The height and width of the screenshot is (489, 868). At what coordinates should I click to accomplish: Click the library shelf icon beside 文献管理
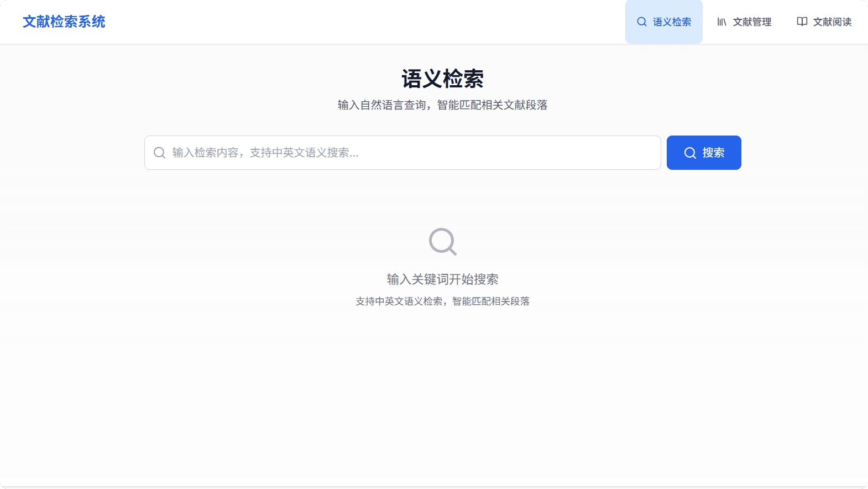(721, 22)
